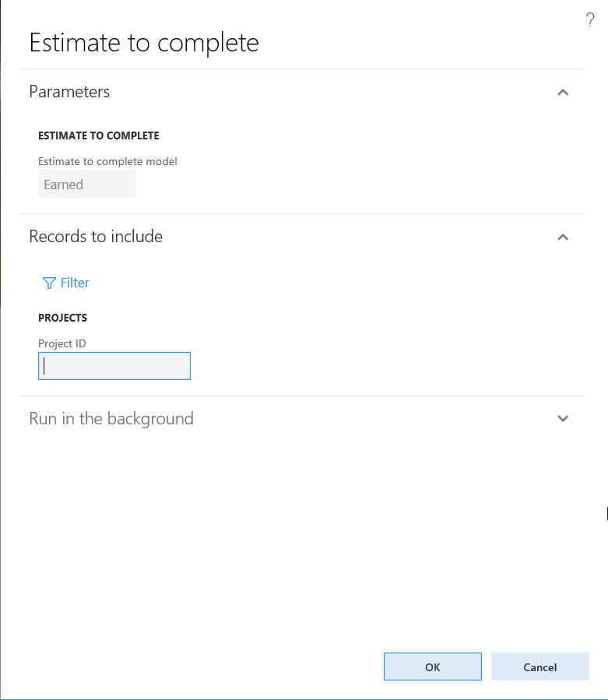This screenshot has height=700, width=608.
Task: Click the Earned model field
Action: (87, 185)
